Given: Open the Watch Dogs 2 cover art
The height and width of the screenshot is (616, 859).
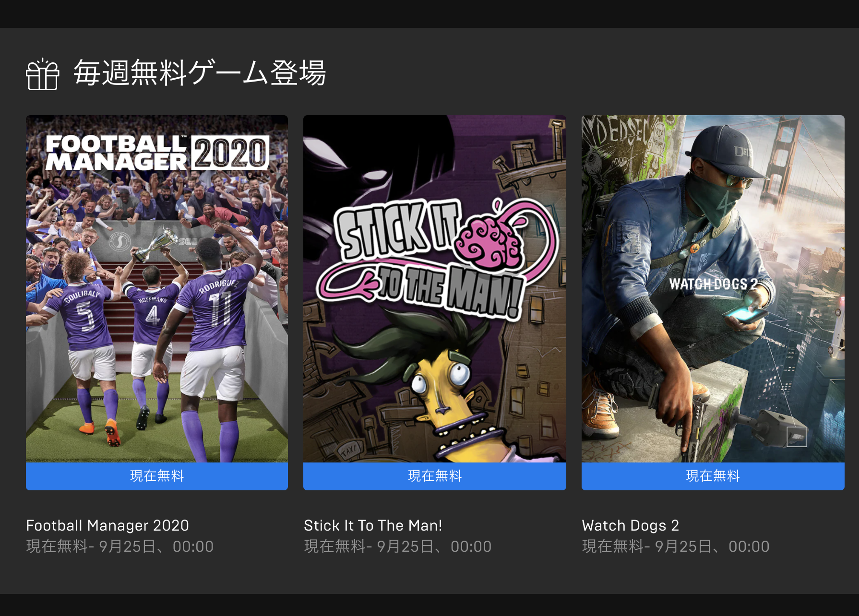Looking at the screenshot, I should [713, 289].
